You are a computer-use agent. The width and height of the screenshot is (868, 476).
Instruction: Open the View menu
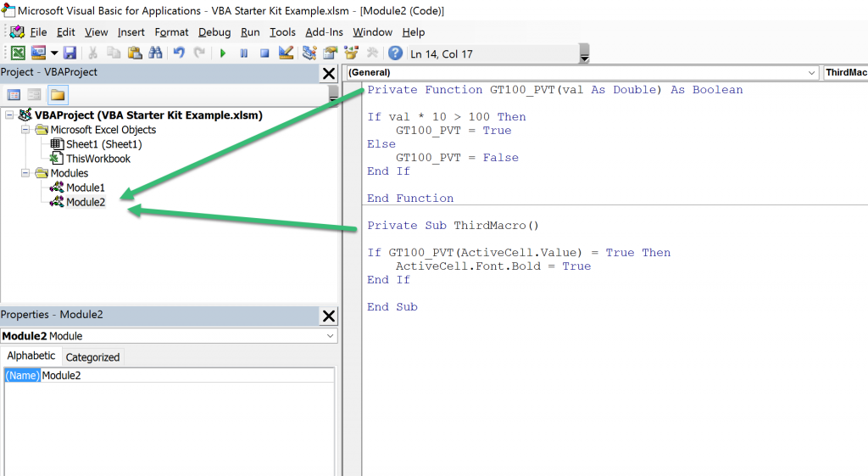coord(97,32)
